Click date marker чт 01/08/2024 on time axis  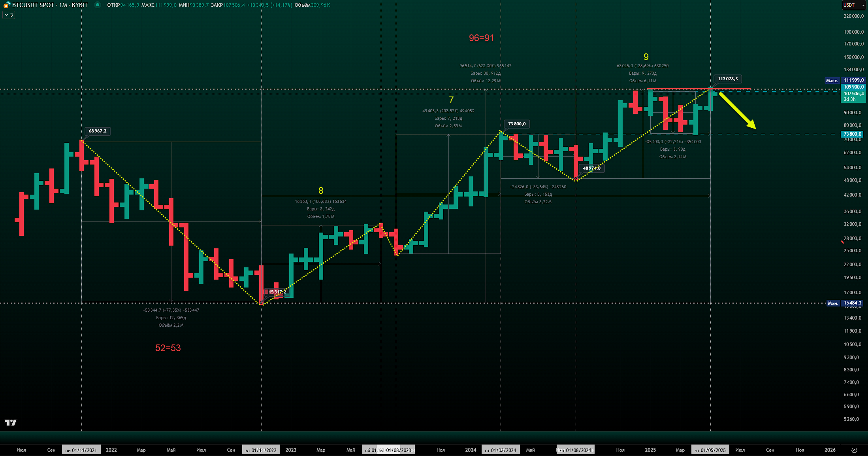(x=576, y=450)
